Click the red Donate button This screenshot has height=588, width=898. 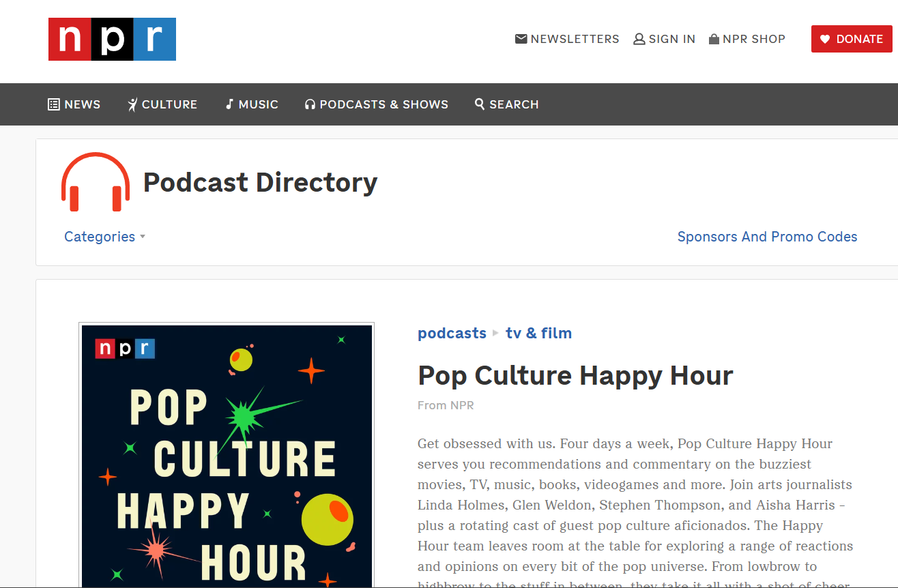point(852,39)
